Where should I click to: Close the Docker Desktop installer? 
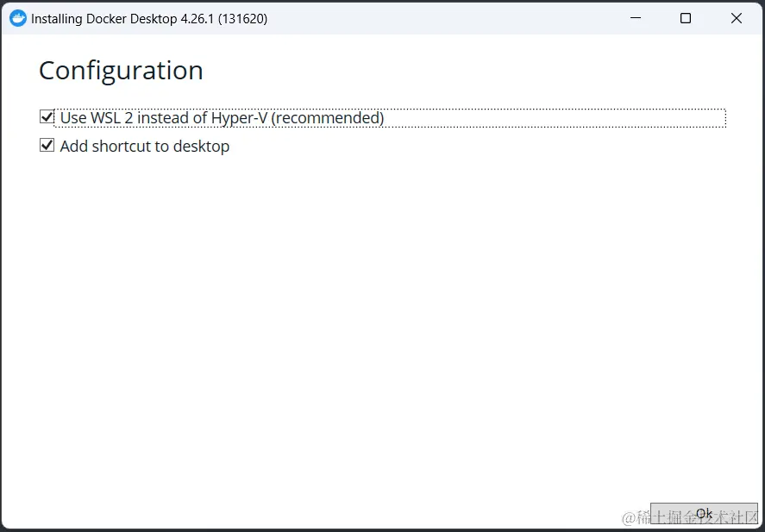pyautogui.click(x=736, y=17)
